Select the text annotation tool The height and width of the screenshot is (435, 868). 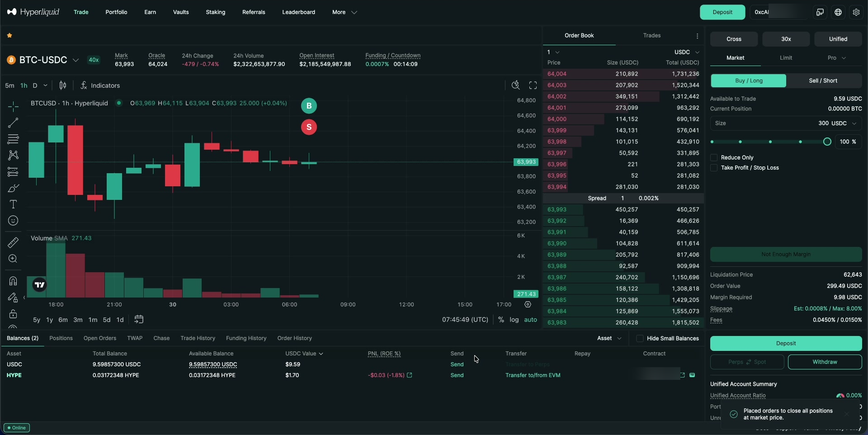tap(13, 204)
